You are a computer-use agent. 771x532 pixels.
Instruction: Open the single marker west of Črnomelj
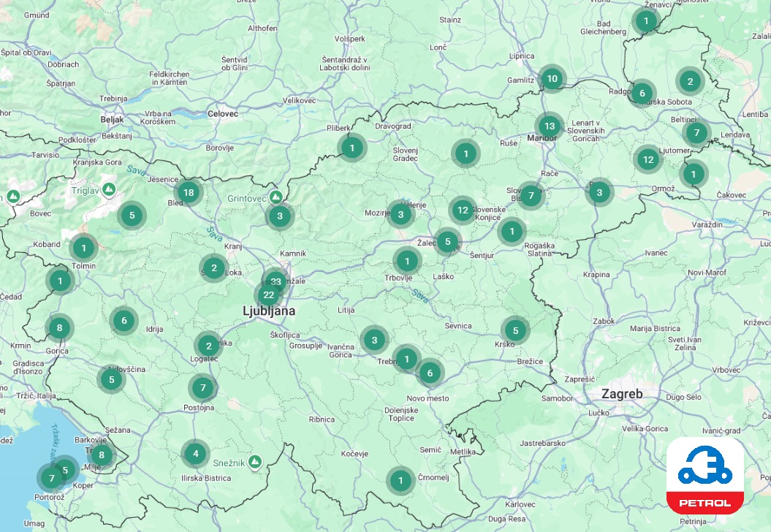click(x=400, y=480)
